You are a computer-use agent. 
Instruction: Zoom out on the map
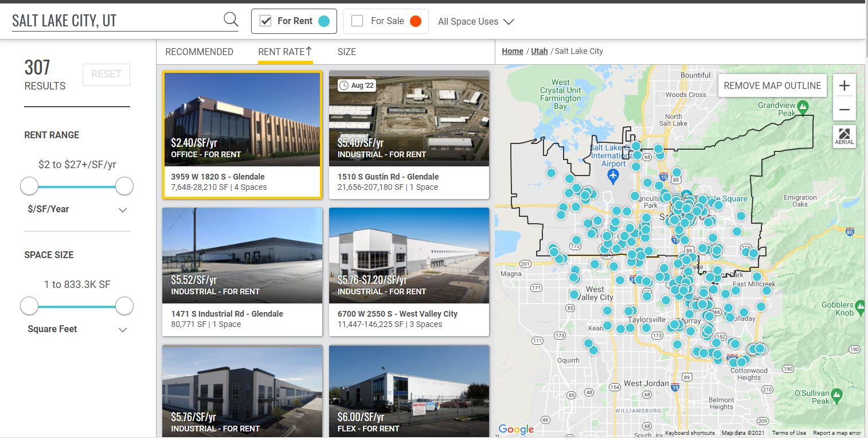tap(844, 110)
